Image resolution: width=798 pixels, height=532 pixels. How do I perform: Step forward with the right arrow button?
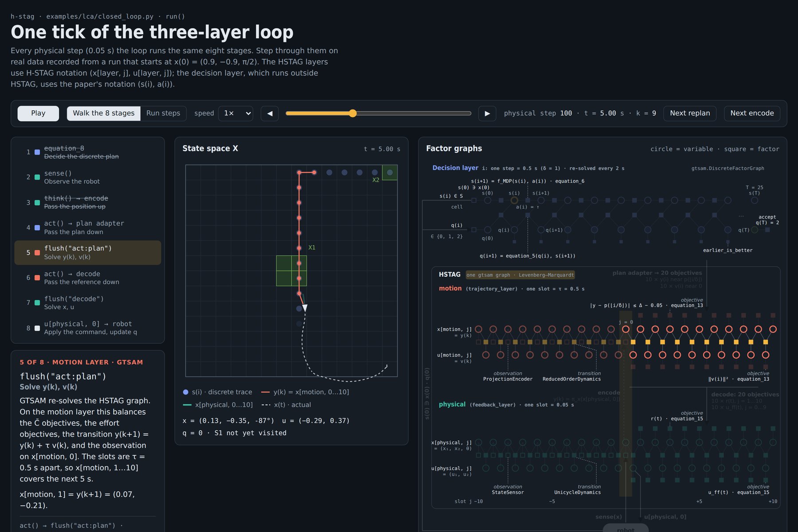click(x=487, y=113)
